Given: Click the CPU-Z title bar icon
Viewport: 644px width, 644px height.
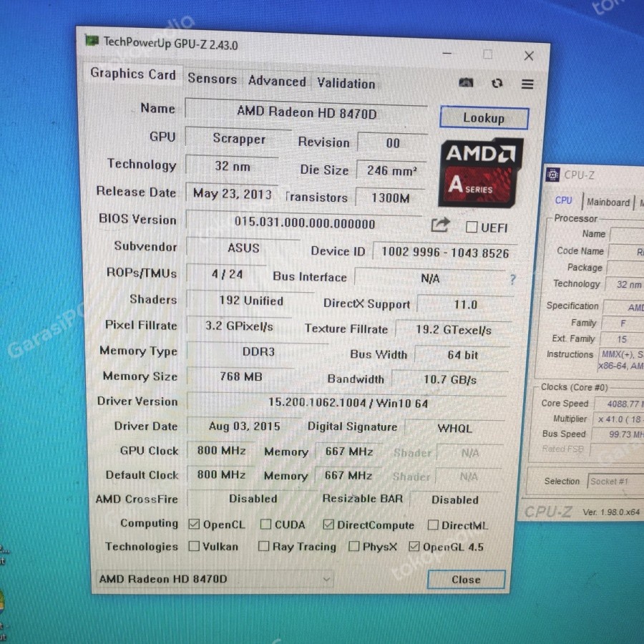Looking at the screenshot, I should (x=553, y=175).
